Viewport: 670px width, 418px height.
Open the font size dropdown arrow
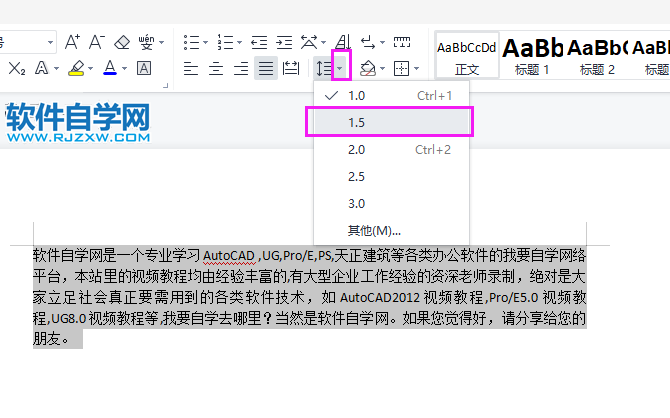tap(50, 42)
